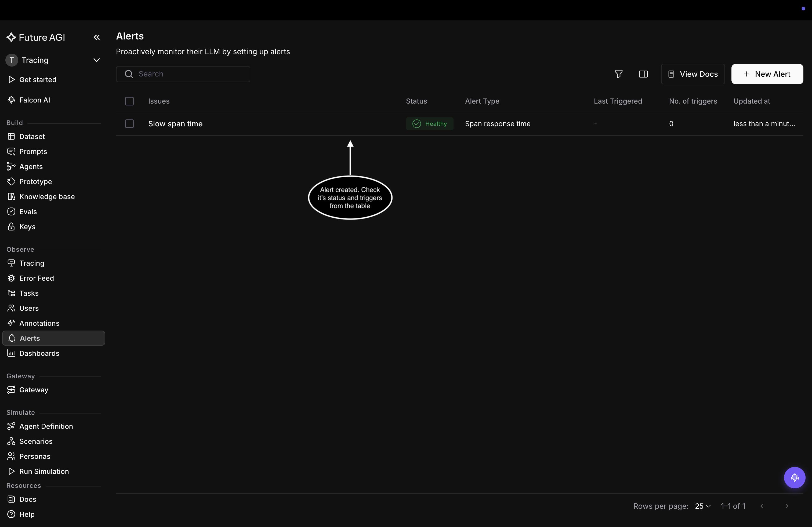Click the Users sidebar icon
Screen dimensions: 812x527
11,308
